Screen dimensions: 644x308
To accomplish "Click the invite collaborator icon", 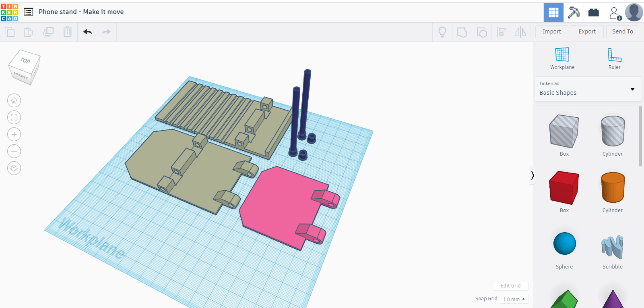I will [x=615, y=13].
